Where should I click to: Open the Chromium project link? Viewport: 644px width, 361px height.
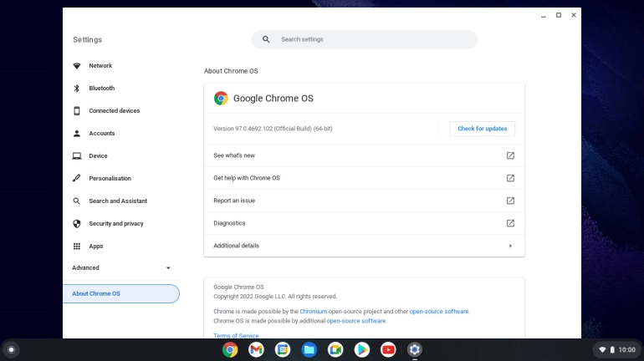pos(314,312)
